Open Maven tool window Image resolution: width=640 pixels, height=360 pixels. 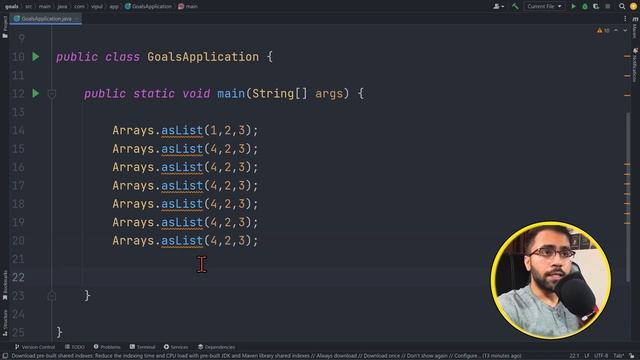coord(635,28)
